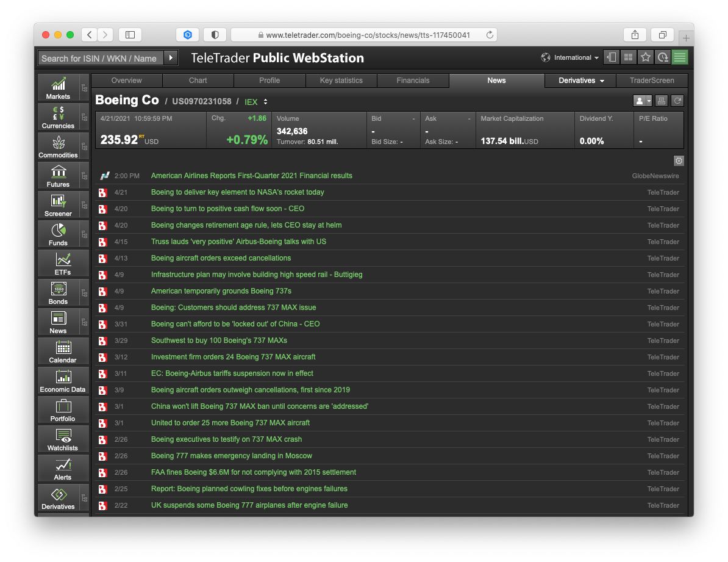The height and width of the screenshot is (562, 728).
Task: Switch to the Financials tab
Action: click(x=413, y=81)
